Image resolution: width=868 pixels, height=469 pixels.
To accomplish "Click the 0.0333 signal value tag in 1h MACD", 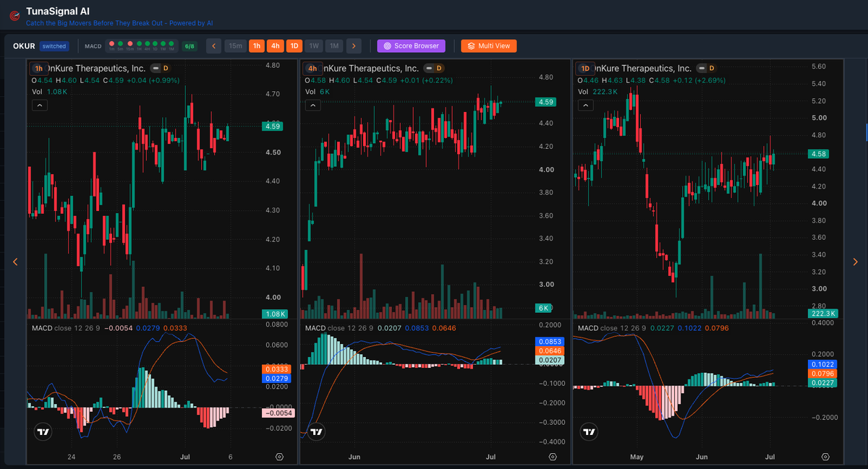I will coord(276,369).
